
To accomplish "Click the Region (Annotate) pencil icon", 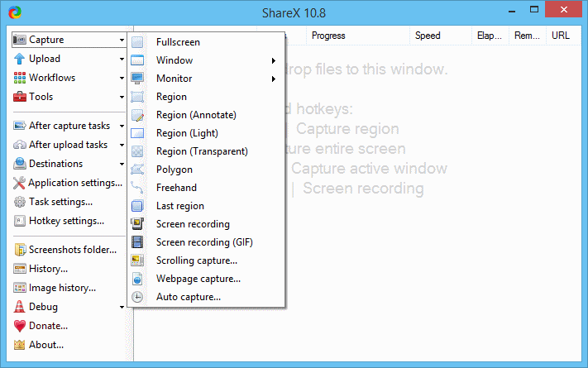I will pyautogui.click(x=137, y=115).
